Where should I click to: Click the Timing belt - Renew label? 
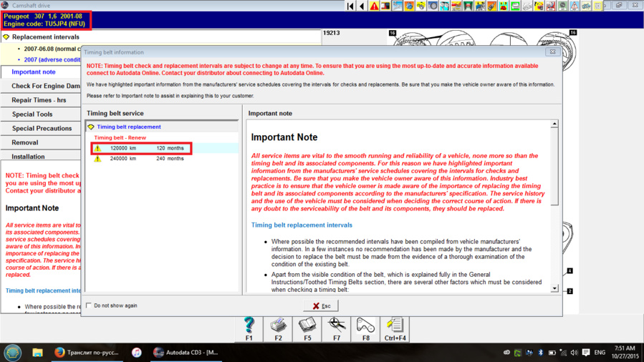(120, 138)
